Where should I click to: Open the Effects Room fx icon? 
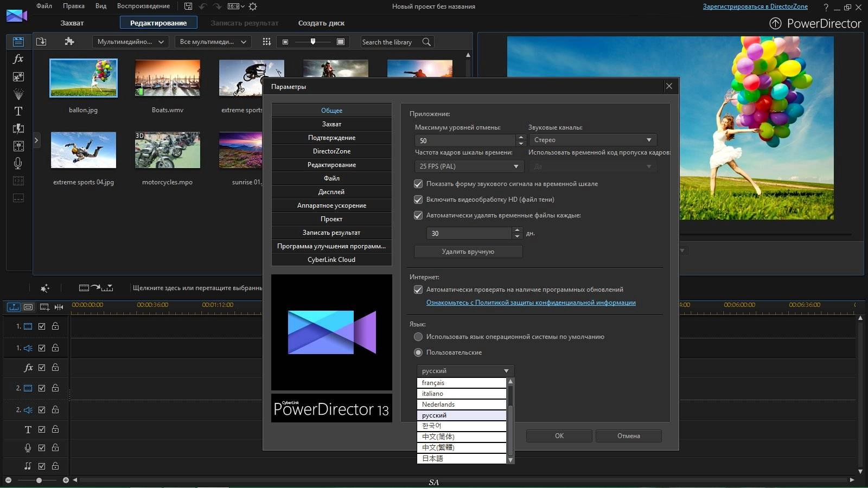coord(18,59)
